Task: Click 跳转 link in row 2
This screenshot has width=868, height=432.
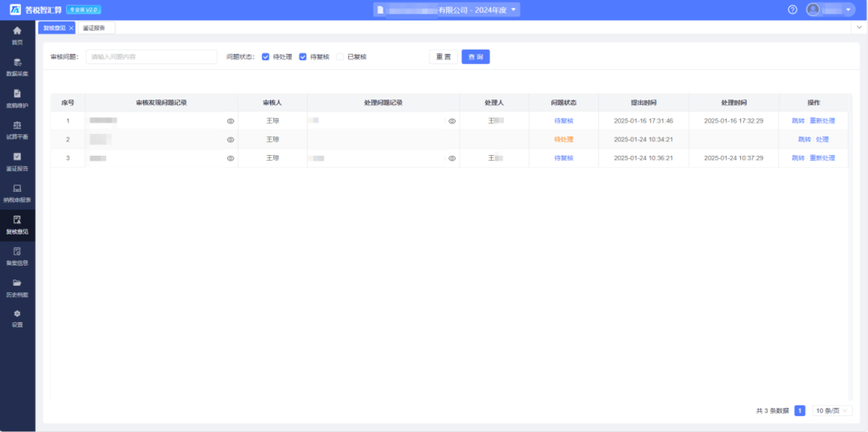Action: pos(805,140)
